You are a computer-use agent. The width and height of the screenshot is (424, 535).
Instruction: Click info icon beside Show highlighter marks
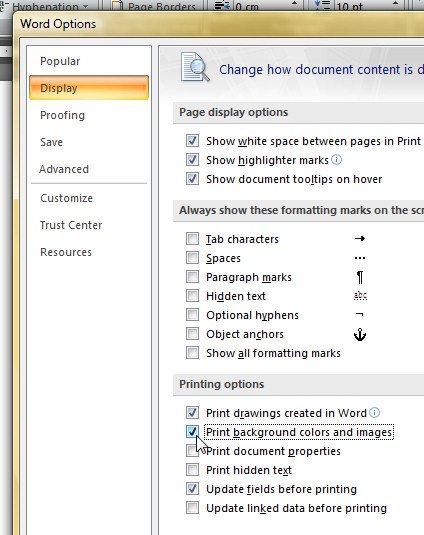point(336,159)
